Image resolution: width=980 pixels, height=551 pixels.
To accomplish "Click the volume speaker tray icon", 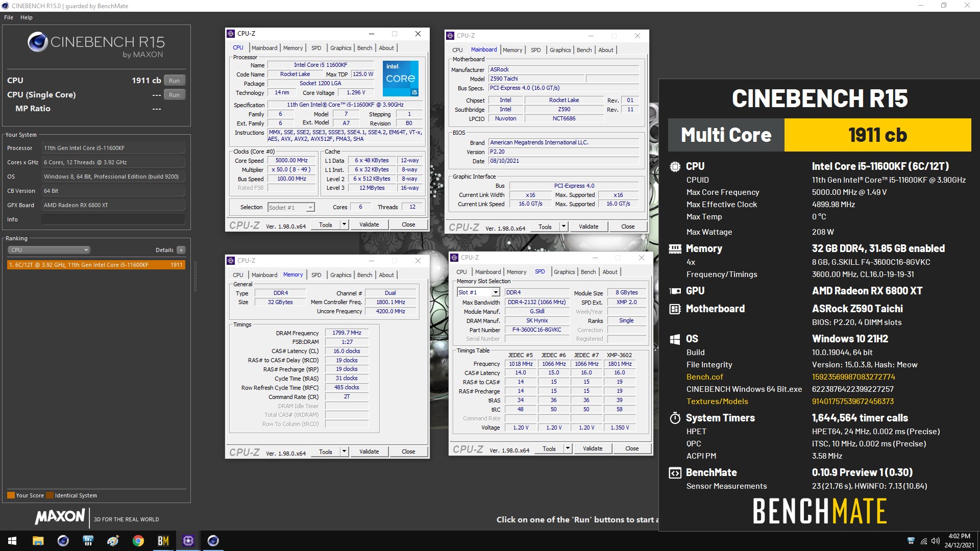I will click(x=935, y=541).
